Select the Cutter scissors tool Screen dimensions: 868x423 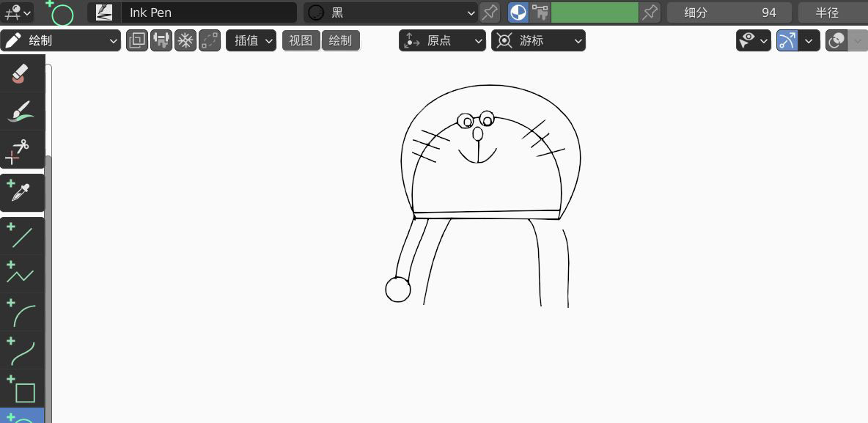coord(22,150)
